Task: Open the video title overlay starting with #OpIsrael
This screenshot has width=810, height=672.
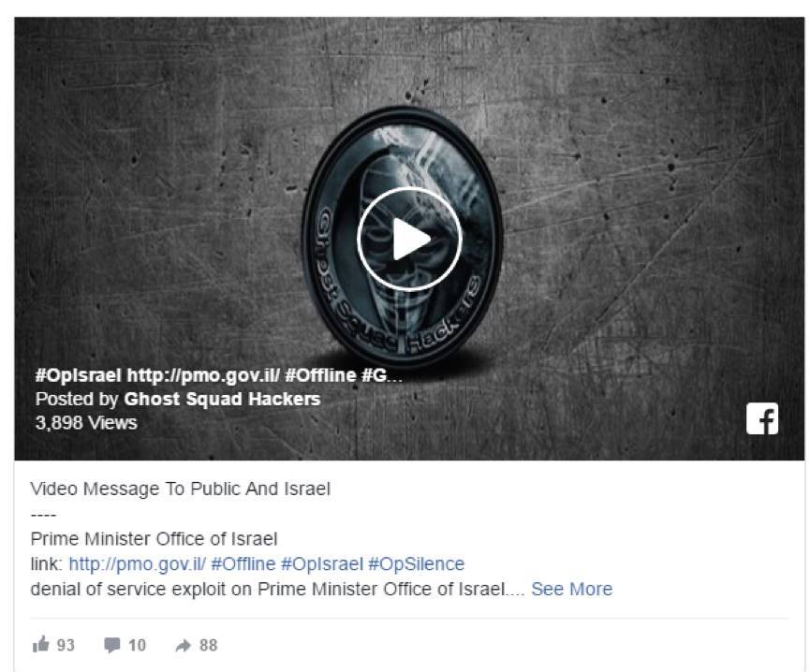Action: tap(218, 375)
